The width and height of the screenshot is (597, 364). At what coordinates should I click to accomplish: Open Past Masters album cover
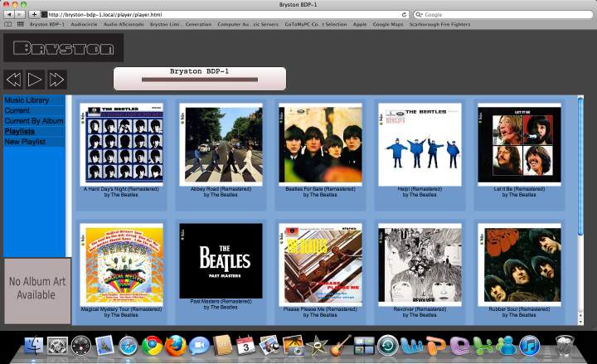pyautogui.click(x=221, y=261)
